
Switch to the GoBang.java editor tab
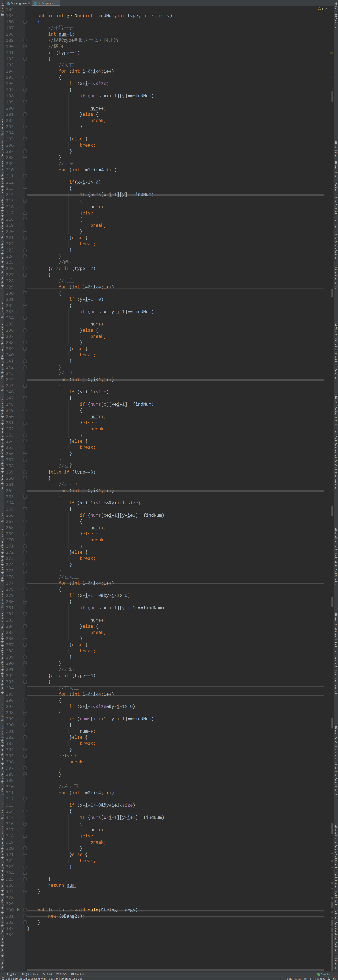(18, 3)
